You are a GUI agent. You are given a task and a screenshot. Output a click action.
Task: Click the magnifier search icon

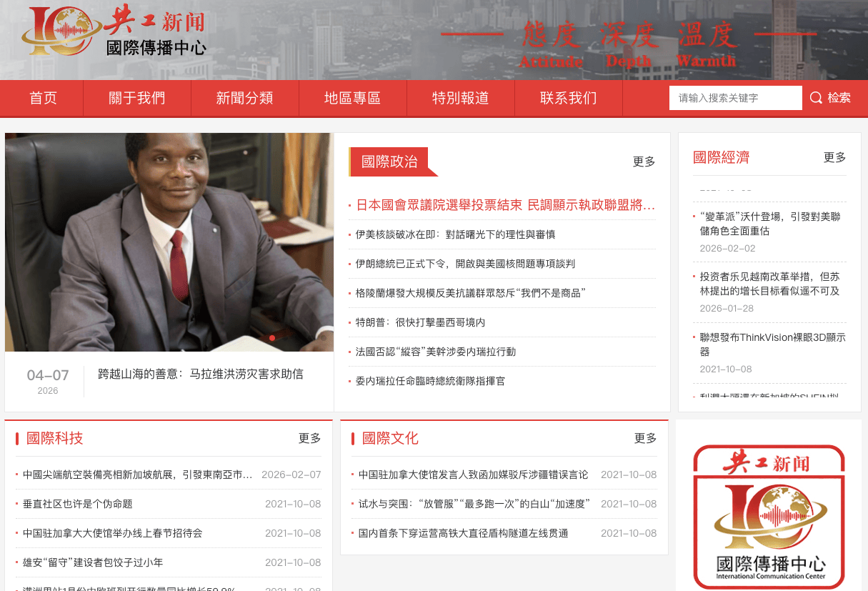[816, 98]
